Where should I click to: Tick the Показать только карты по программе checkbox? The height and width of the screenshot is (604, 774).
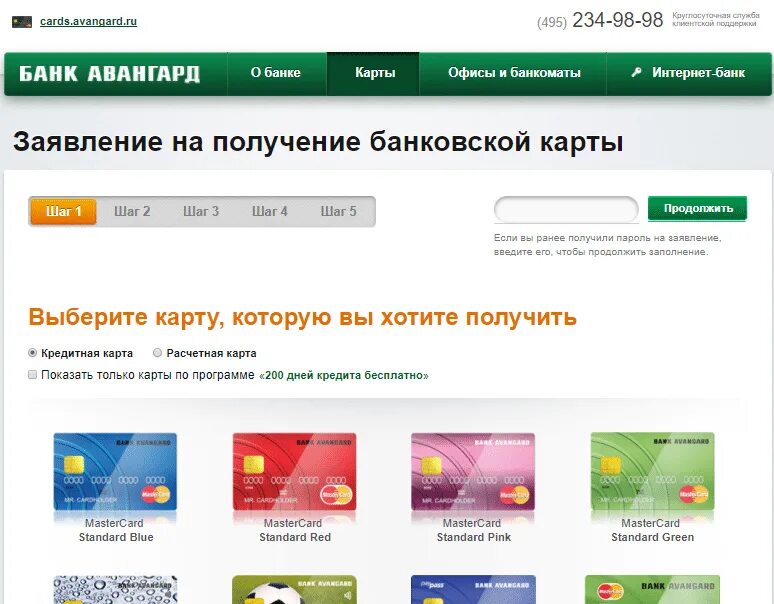click(x=33, y=375)
